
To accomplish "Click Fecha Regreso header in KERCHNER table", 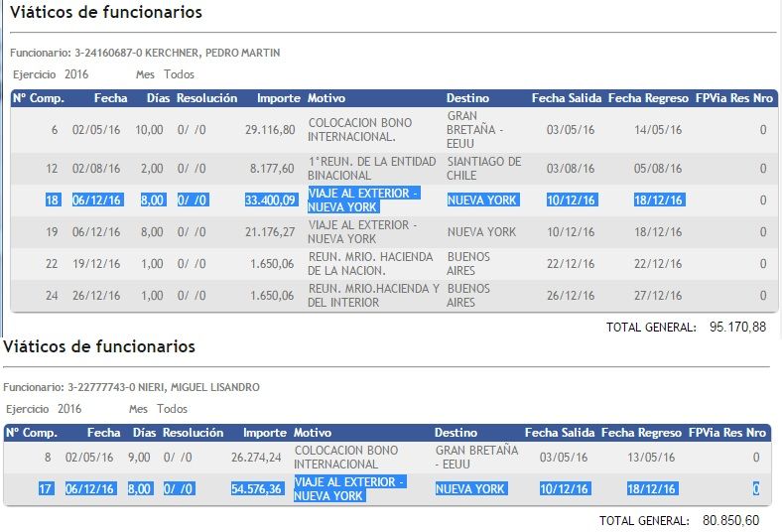I will (647, 98).
